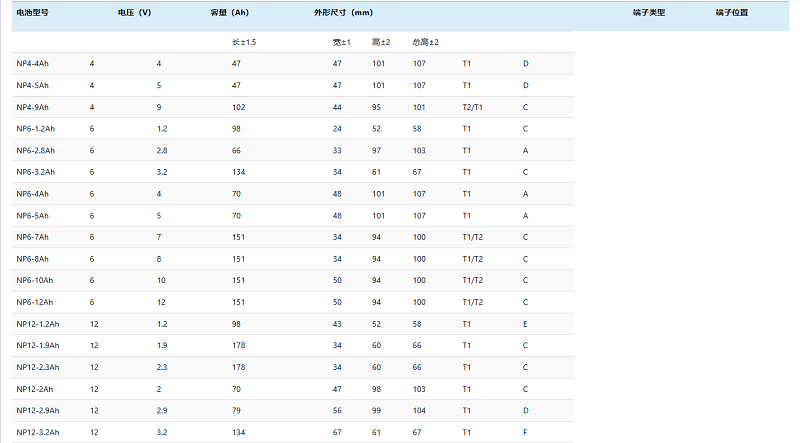Click the 2.9 value in NP12-2.9Ah row
This screenshot has height=443, width=800.
click(162, 410)
